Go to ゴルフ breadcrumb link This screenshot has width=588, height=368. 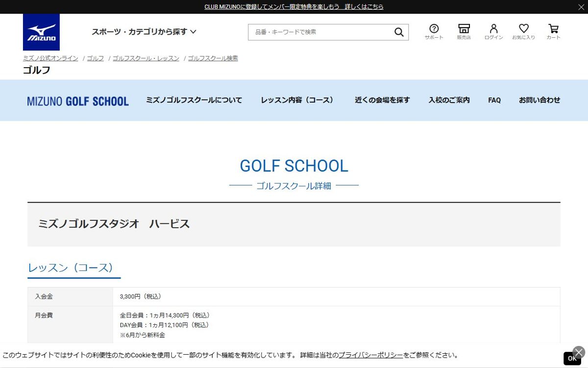[96, 58]
